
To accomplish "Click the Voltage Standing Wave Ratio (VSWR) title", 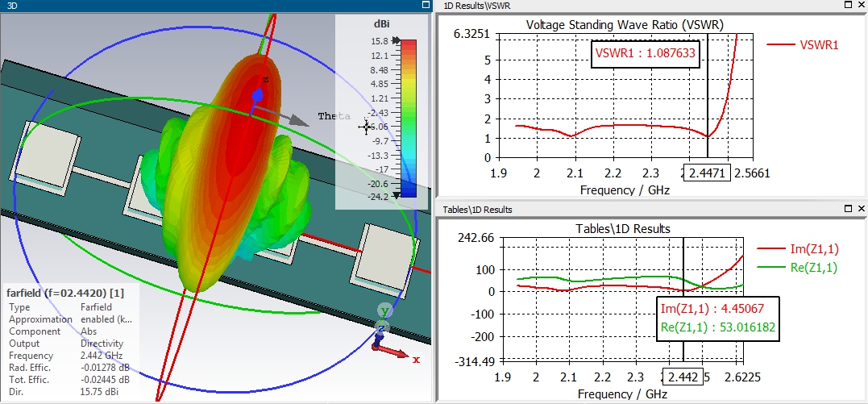I will tap(625, 24).
